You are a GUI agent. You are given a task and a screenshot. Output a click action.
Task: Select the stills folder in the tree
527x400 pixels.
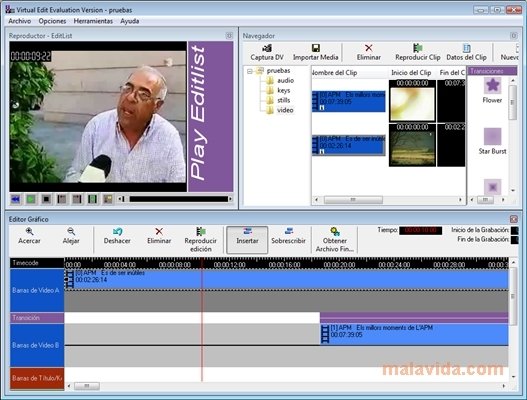coord(283,100)
